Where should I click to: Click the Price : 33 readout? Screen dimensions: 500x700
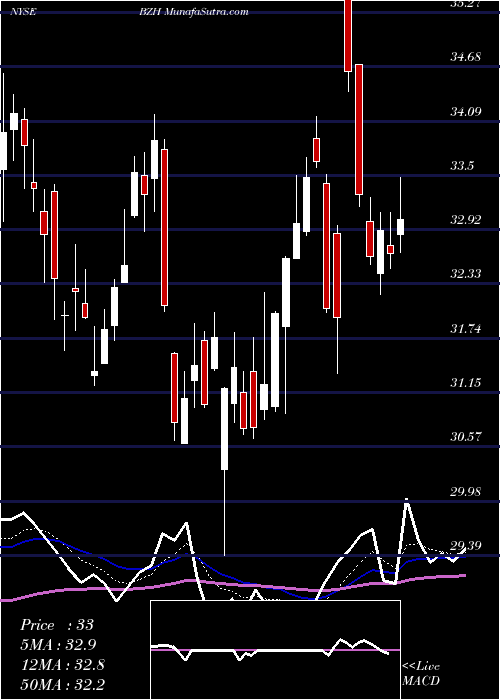point(57,625)
